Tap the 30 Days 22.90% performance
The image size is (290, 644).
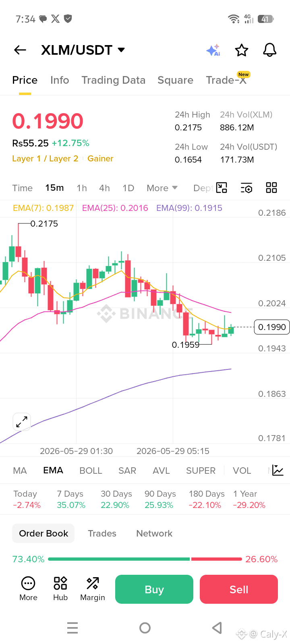coord(116,500)
